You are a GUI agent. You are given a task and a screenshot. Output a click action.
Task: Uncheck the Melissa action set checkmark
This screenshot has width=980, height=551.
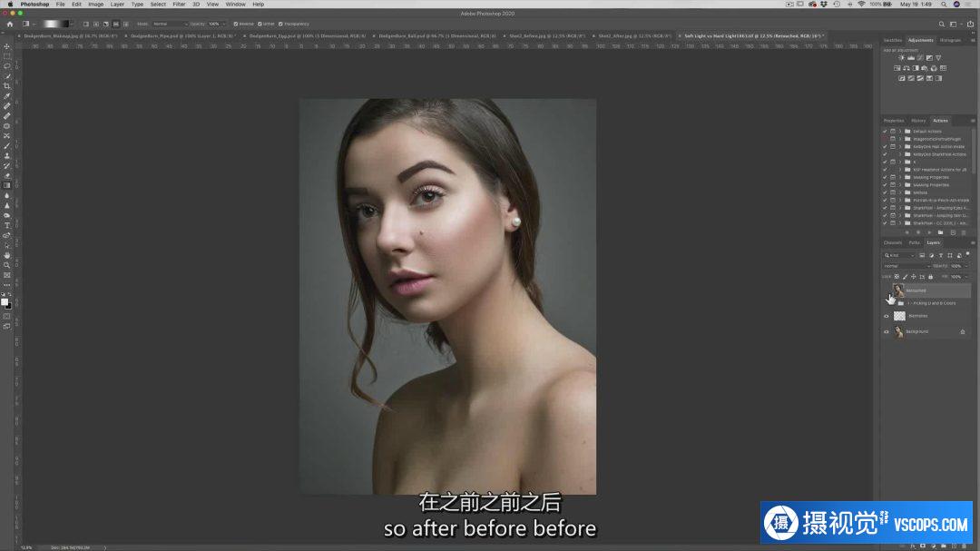click(885, 192)
